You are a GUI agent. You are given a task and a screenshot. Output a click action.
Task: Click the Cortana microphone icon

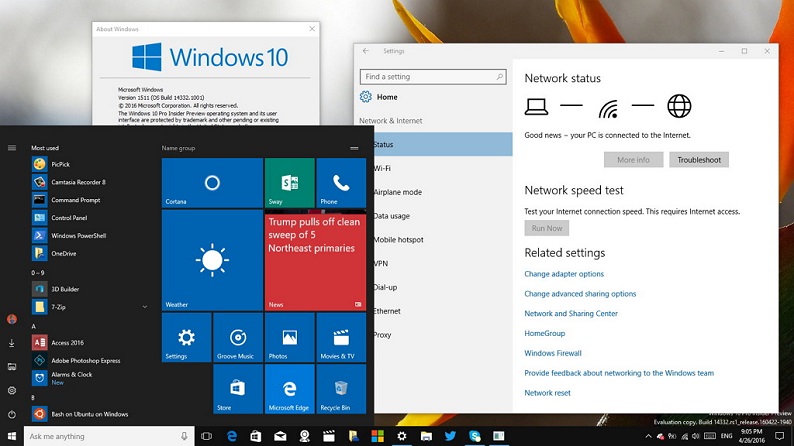tap(184, 436)
